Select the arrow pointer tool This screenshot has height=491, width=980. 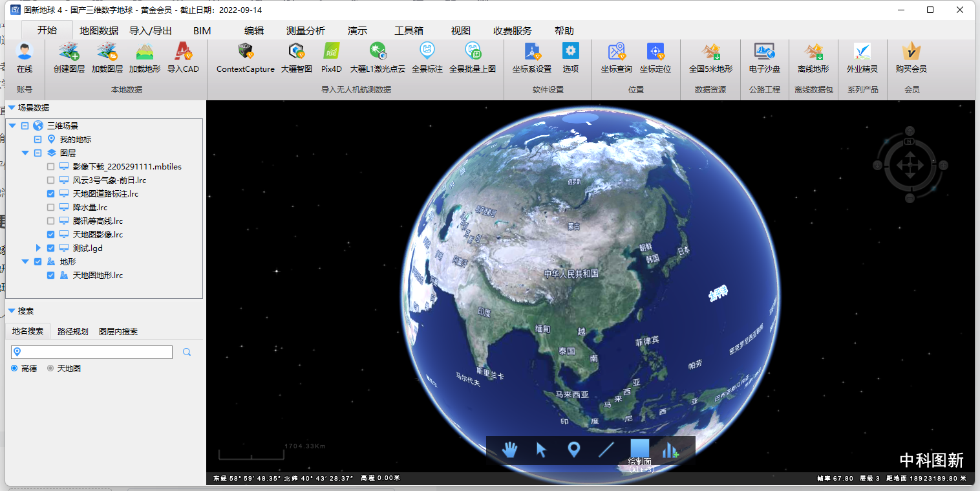(x=542, y=450)
